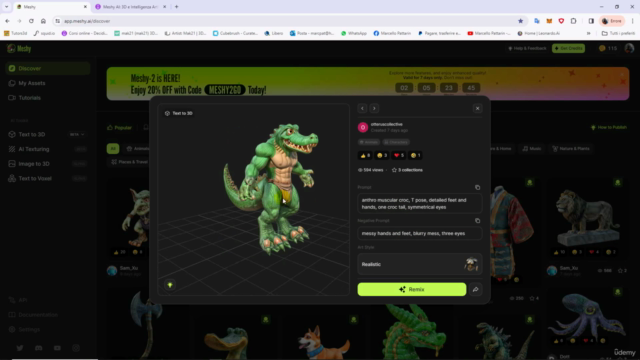This screenshot has height=360, width=640.
Task: Reload the page with the browser refresh icon
Action: coord(31,21)
